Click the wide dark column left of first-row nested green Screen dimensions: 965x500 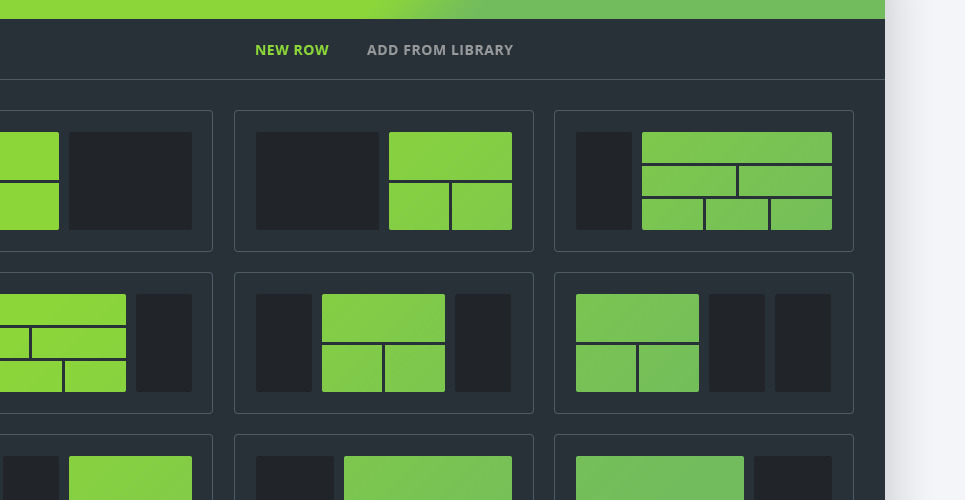[x=317, y=181]
